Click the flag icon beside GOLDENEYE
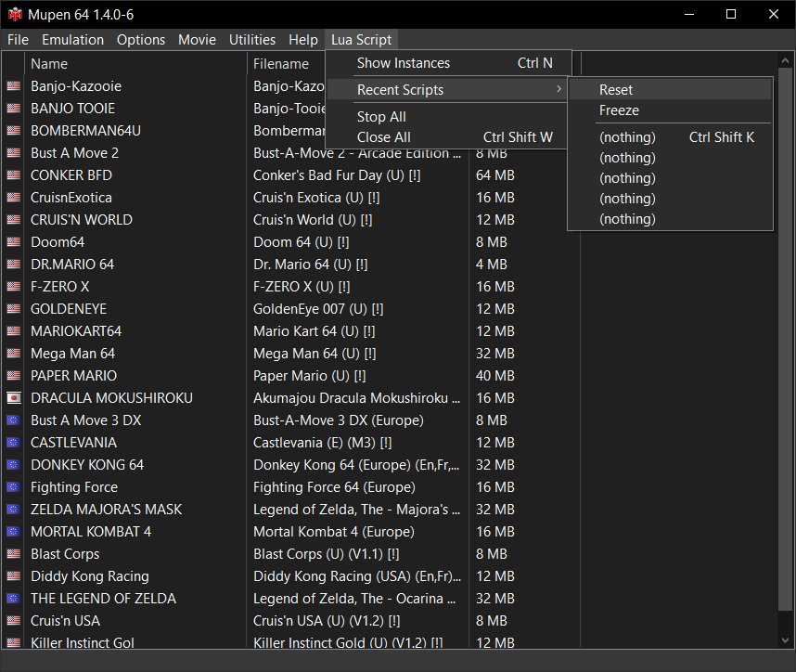Screen dimensions: 796x672 14,309
